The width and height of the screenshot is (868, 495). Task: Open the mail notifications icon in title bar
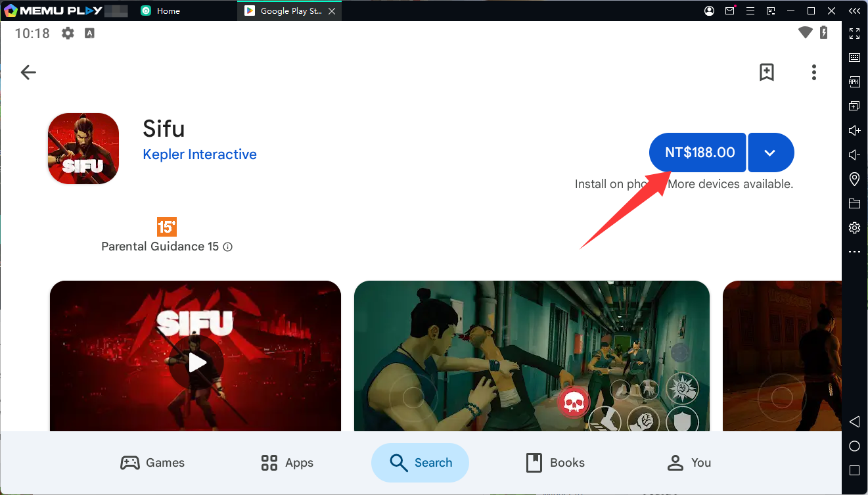tap(729, 11)
